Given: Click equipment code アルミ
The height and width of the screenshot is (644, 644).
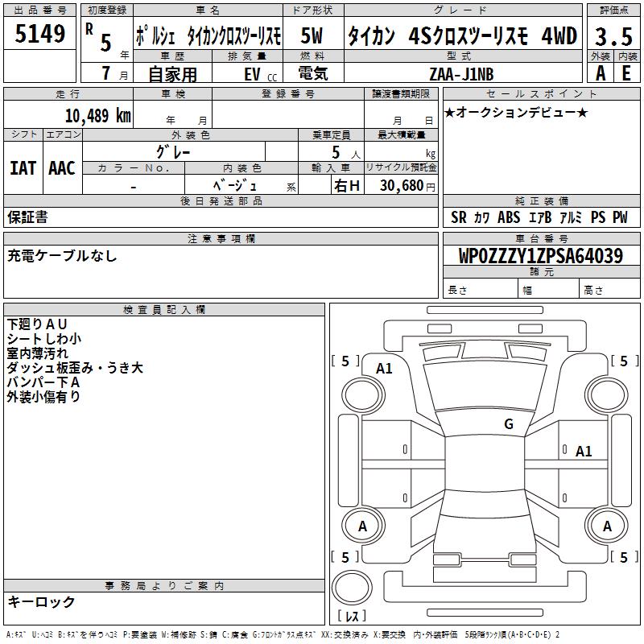Looking at the screenshot, I should [x=572, y=217].
